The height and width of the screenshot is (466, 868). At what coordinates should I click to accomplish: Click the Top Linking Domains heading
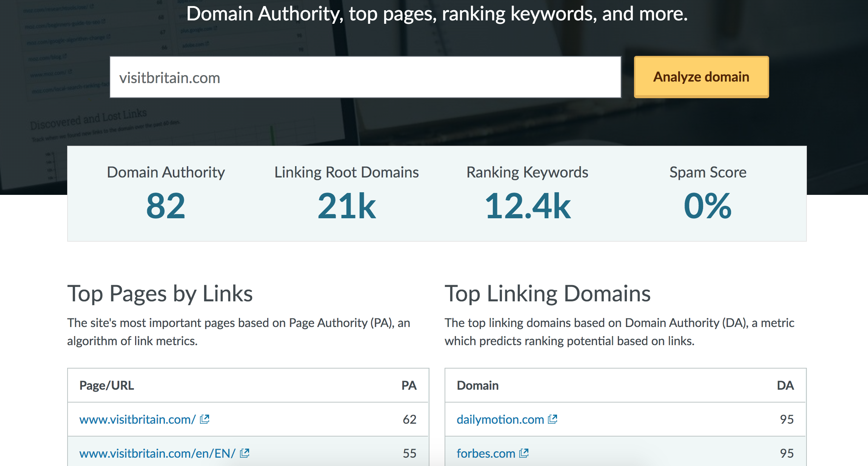click(548, 294)
